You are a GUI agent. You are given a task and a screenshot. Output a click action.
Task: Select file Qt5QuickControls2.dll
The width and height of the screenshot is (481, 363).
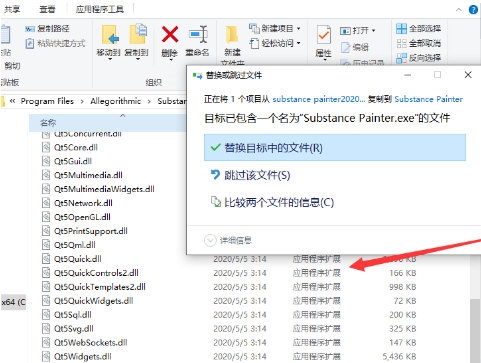pyautogui.click(x=96, y=273)
